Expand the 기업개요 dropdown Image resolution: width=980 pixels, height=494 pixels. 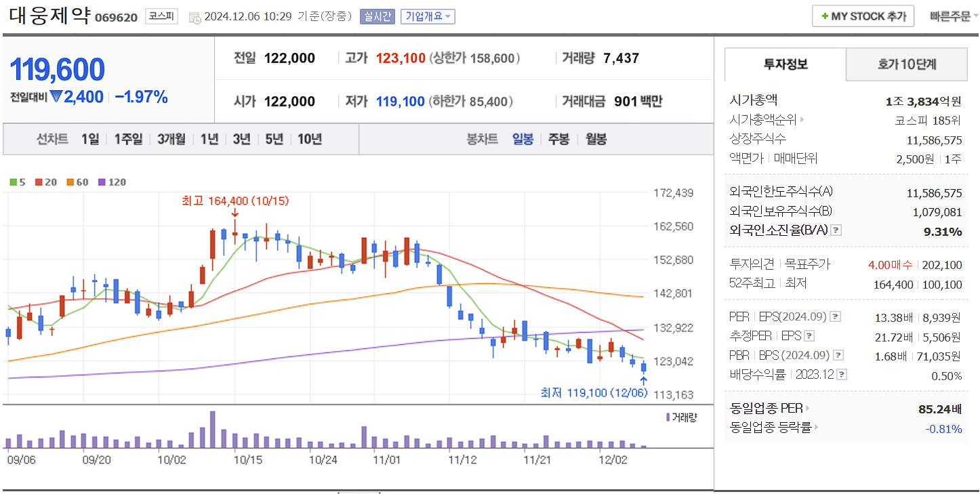coord(427,16)
